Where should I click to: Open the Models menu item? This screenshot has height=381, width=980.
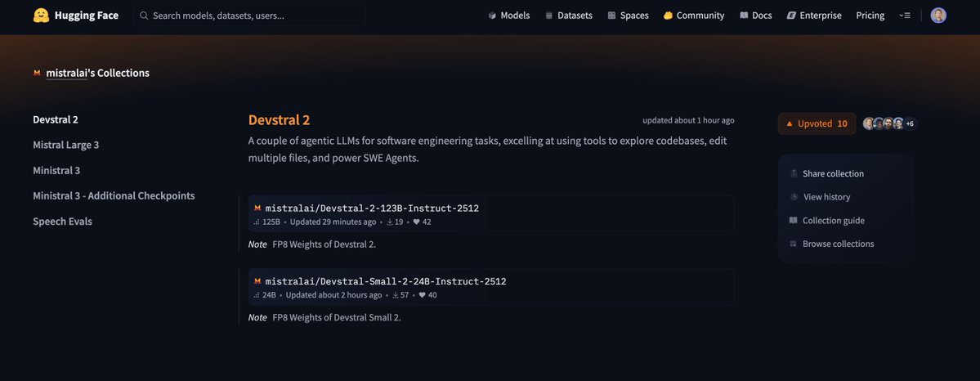click(x=508, y=16)
